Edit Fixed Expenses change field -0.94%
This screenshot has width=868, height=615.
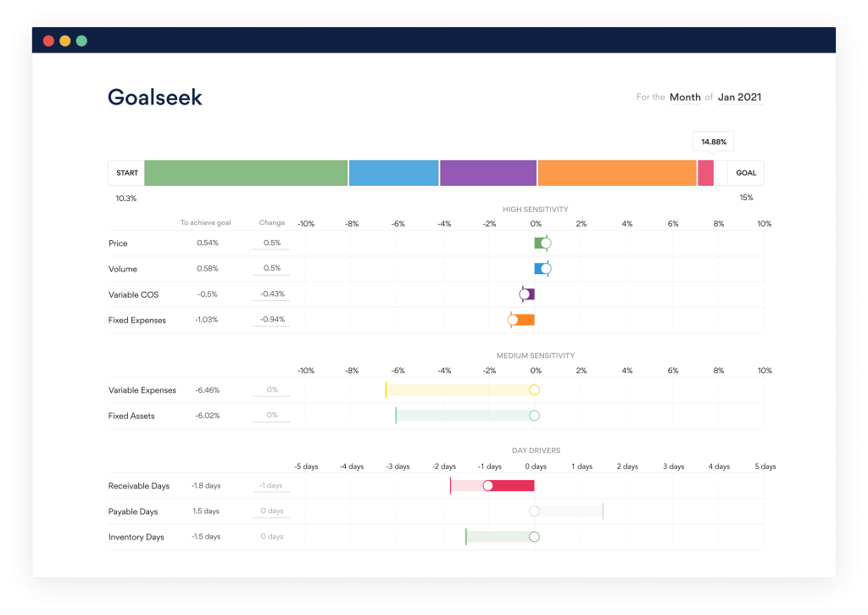point(272,320)
